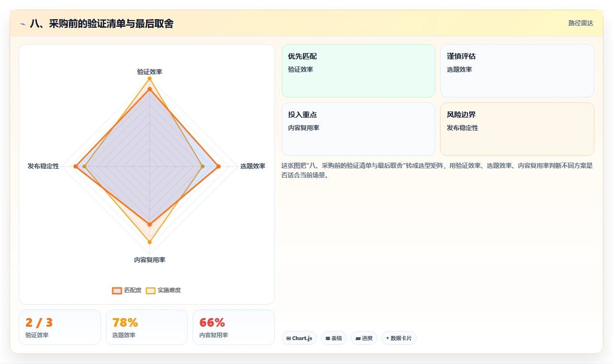Click the yellow data point at 内容复用率 bottom
This screenshot has height=364, width=613.
[x=149, y=242]
